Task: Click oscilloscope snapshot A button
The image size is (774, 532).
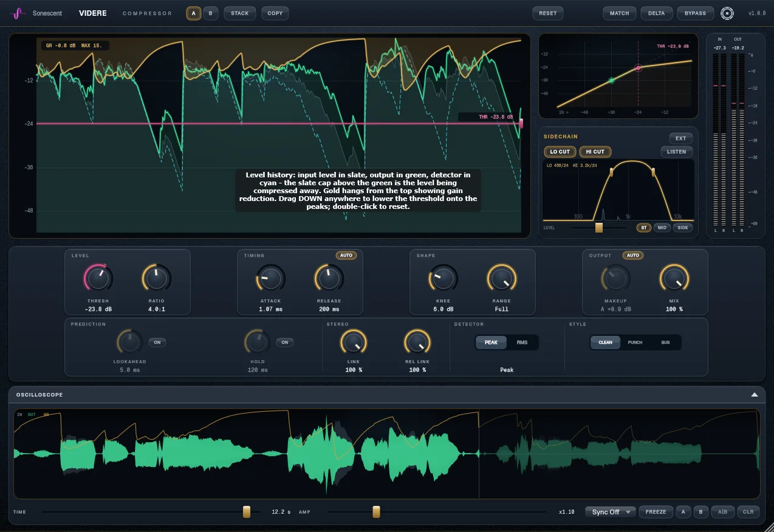Action: tap(683, 512)
